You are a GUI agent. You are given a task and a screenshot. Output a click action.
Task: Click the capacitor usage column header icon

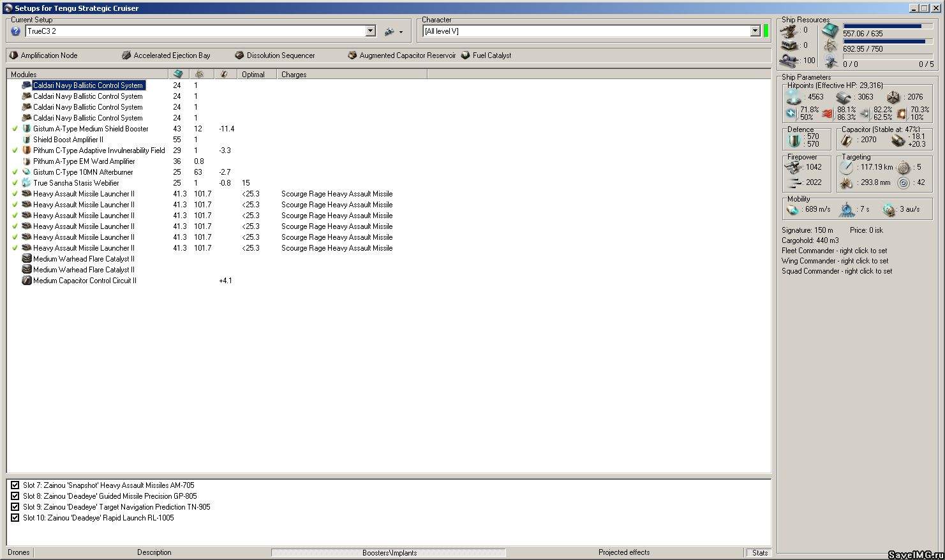(x=224, y=74)
